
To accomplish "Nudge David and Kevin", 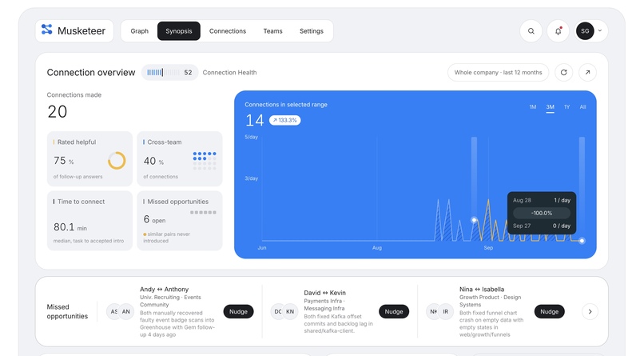I will [394, 312].
